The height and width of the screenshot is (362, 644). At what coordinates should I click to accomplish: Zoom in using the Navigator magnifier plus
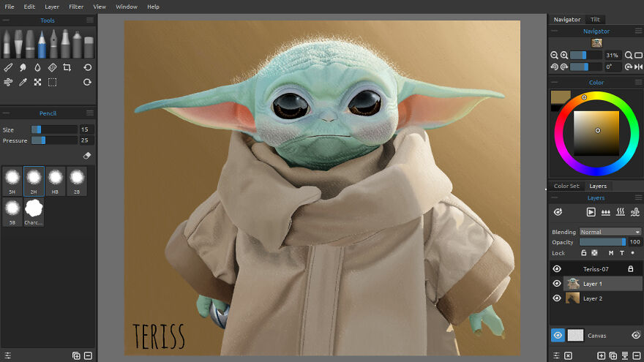coord(564,55)
